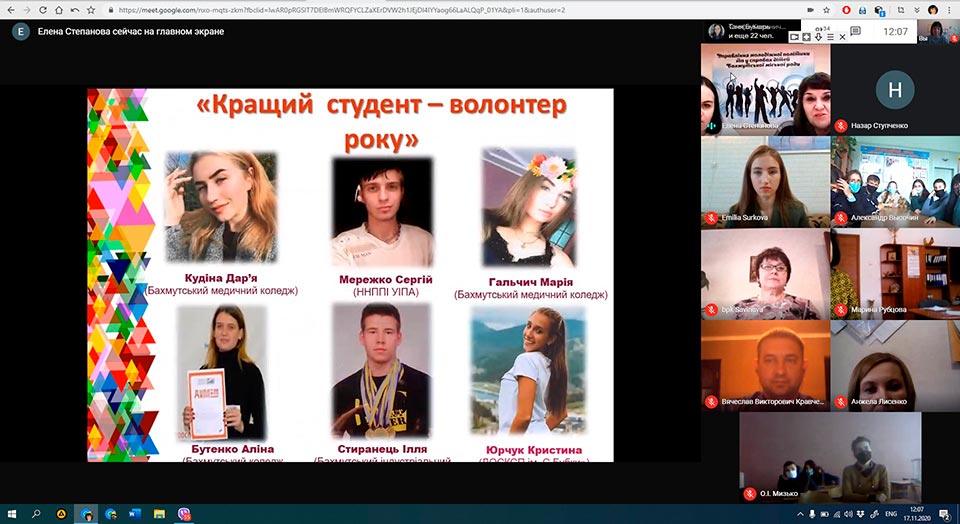This screenshot has width=960, height=524.
Task: Close the overlay toolbar with X
Action: [x=842, y=37]
